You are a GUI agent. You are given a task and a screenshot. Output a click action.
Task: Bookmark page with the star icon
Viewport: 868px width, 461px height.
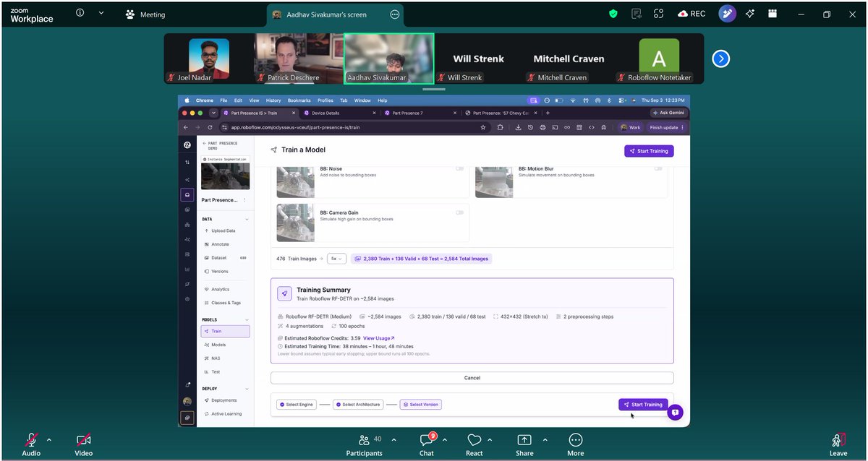tap(483, 127)
